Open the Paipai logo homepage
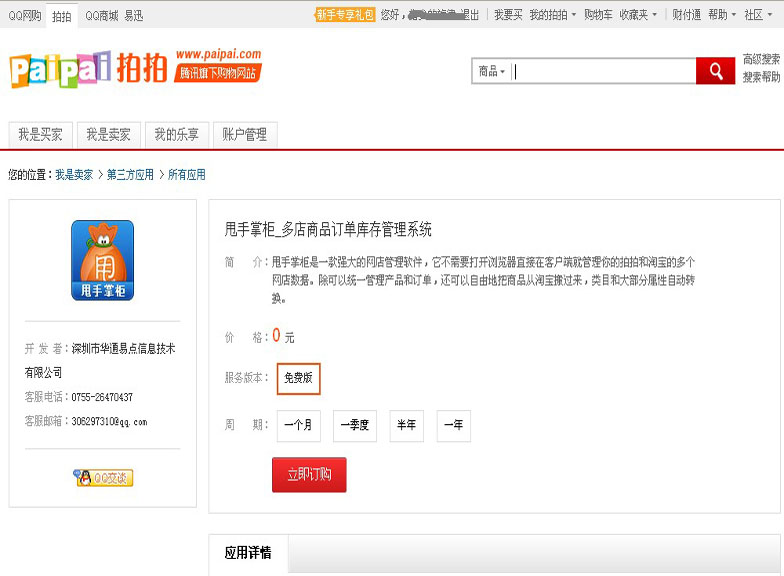This screenshot has width=784, height=576. pos(88,69)
